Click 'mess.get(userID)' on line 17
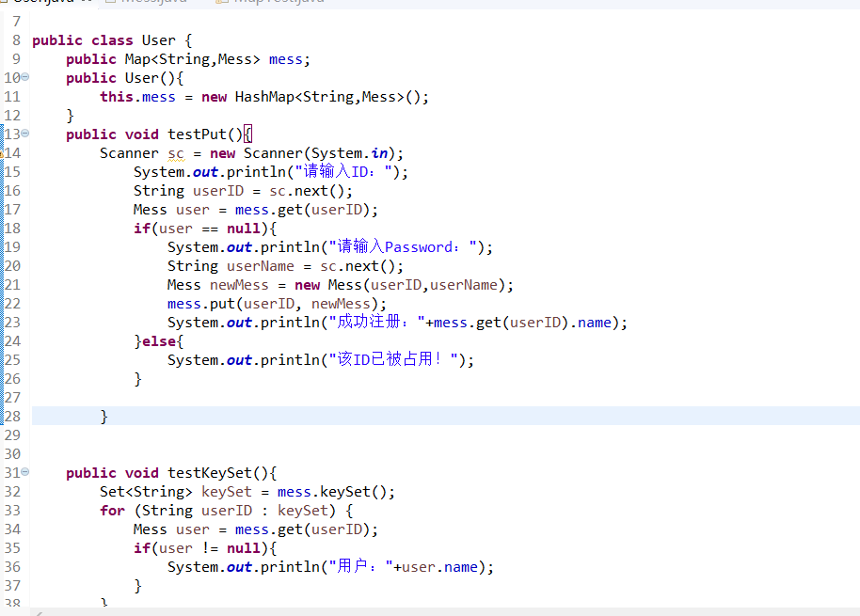This screenshot has width=860, height=616. (x=302, y=210)
